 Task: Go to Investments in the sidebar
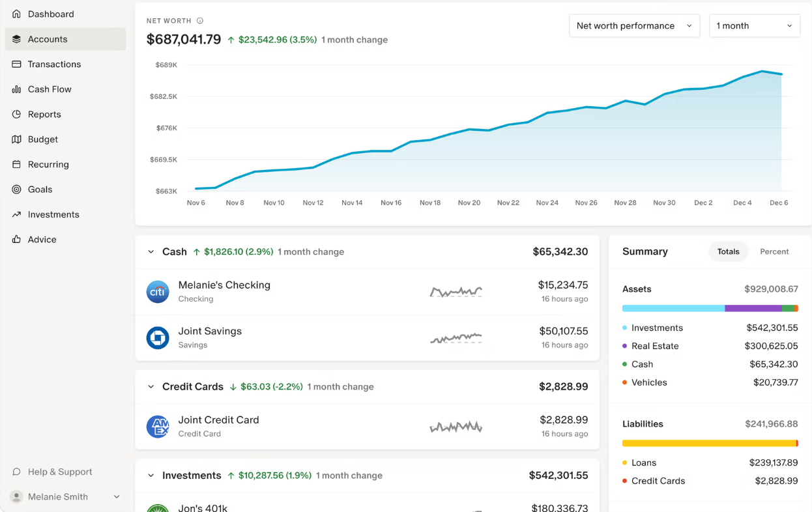click(x=53, y=214)
